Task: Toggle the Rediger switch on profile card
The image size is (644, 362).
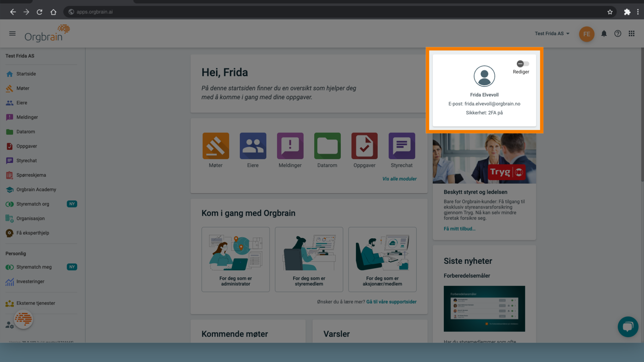Action: 523,64
